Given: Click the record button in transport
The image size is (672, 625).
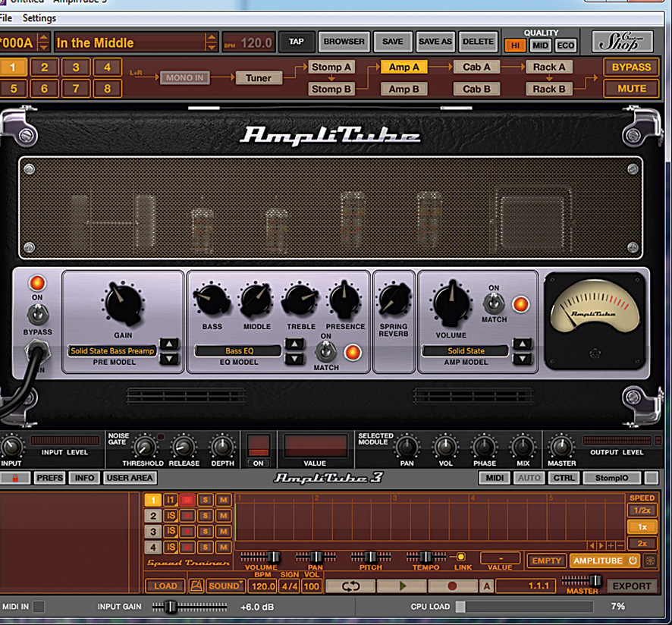Looking at the screenshot, I should (x=452, y=586).
